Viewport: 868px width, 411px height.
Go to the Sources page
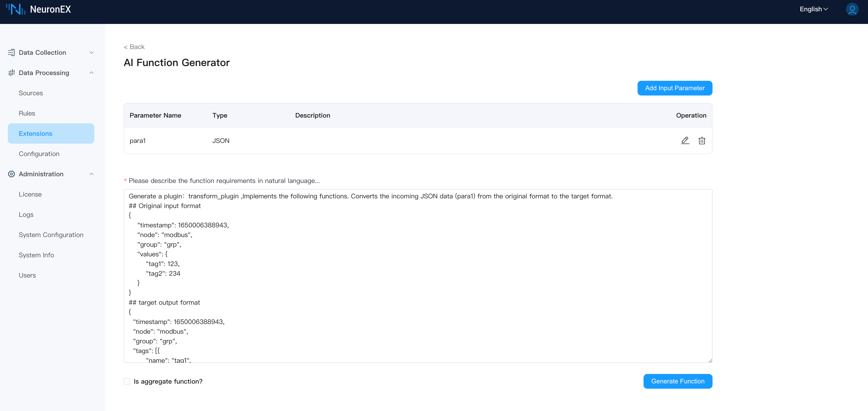[31, 93]
